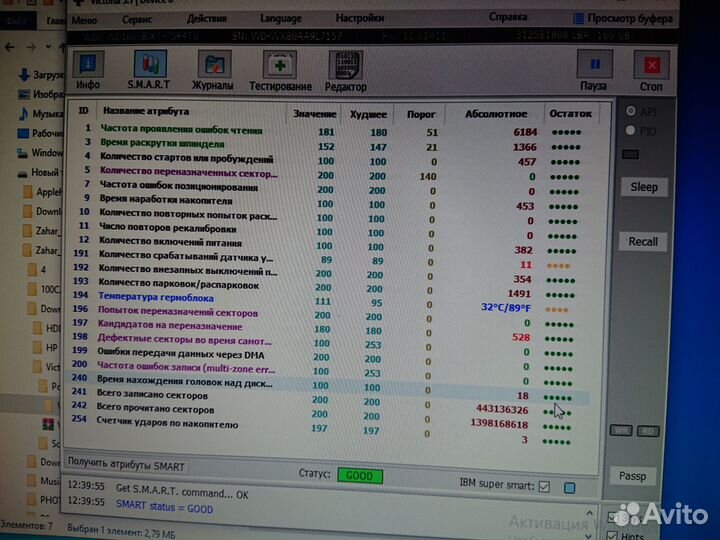720x540 pixels.
Task: Open the Сервис menu
Action: (x=138, y=18)
